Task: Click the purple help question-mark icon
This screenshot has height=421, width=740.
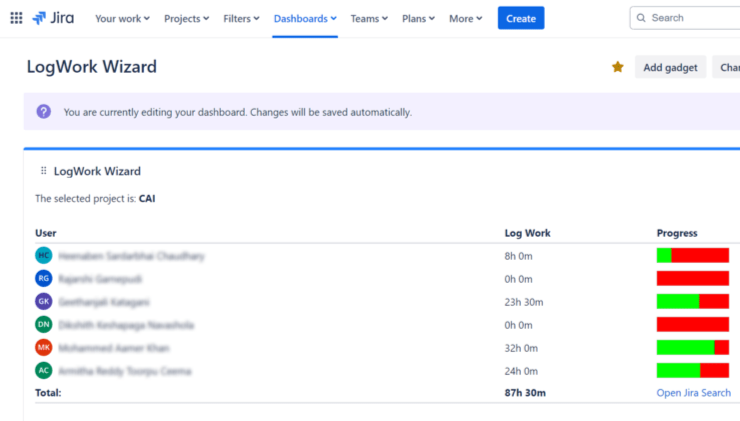Action: (x=44, y=112)
